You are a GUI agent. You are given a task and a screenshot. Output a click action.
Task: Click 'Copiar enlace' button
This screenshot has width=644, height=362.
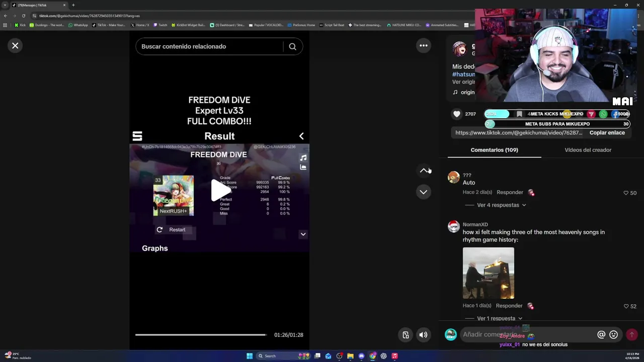tap(607, 133)
